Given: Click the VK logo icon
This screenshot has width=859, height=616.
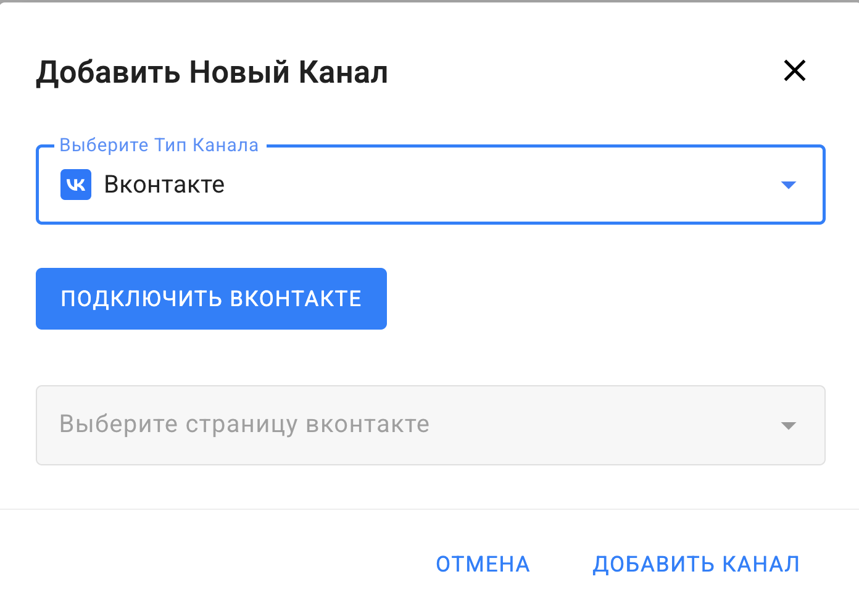Looking at the screenshot, I should [x=76, y=185].
